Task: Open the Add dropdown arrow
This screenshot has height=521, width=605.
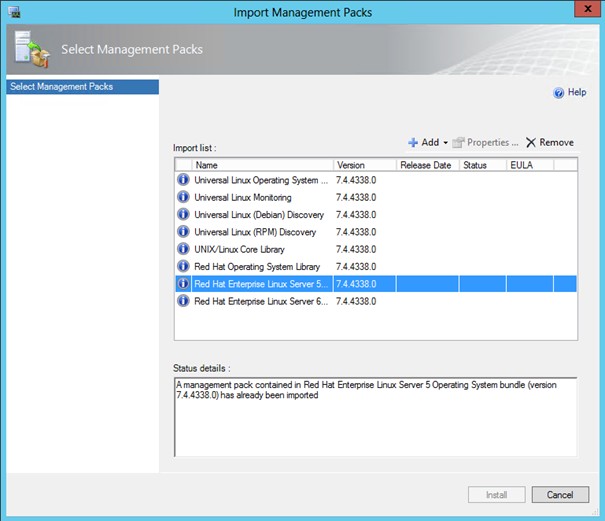Action: click(445, 143)
